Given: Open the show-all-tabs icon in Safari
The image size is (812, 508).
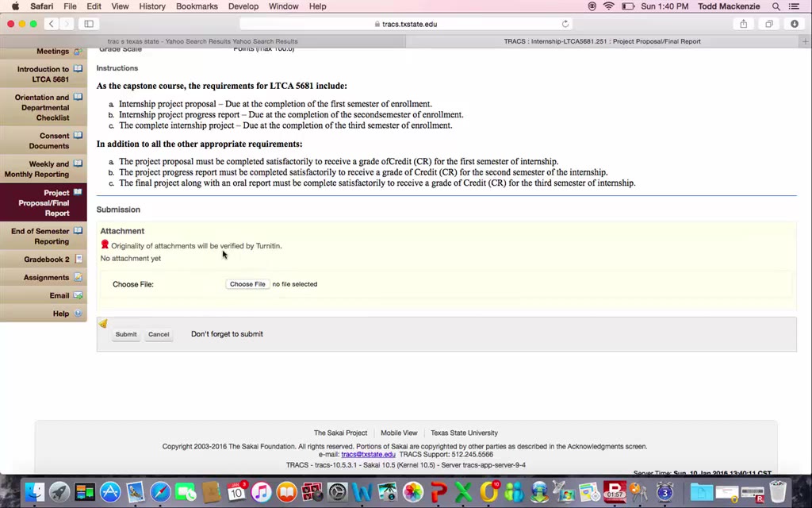Looking at the screenshot, I should 769,24.
